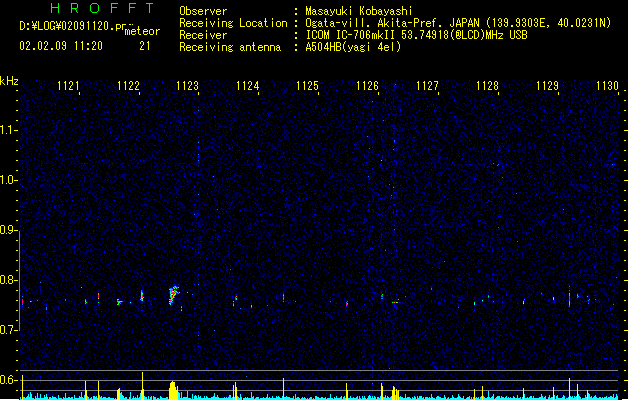The width and height of the screenshot is (629, 400).
Task: Click the HROFFT title text
Action: [102, 8]
